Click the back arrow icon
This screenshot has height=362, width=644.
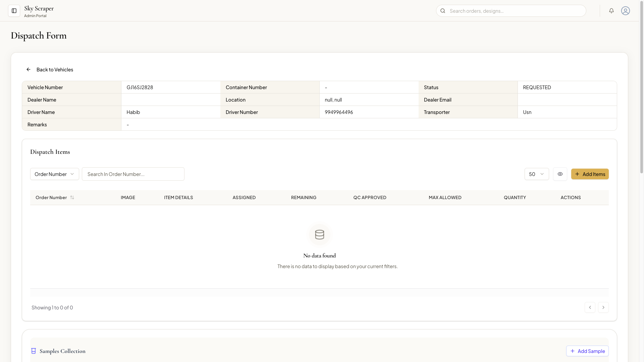pyautogui.click(x=29, y=69)
